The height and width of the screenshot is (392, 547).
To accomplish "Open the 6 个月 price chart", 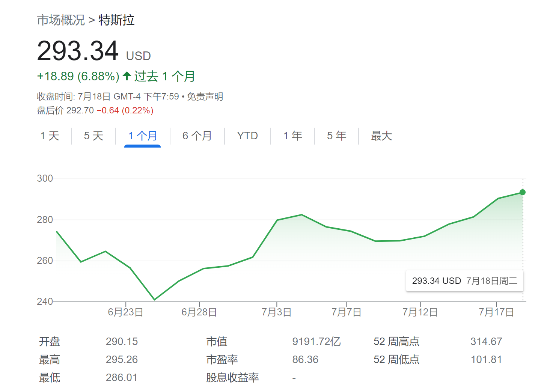I will coord(197,136).
